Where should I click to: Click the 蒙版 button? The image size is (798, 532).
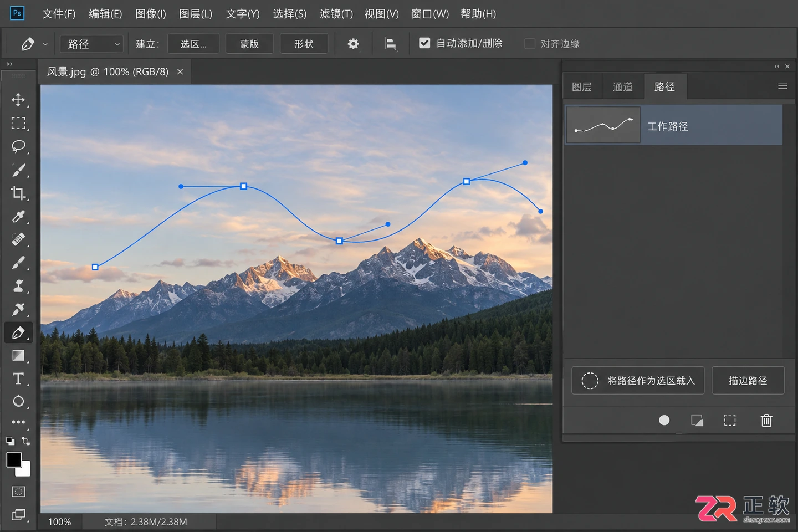pyautogui.click(x=249, y=44)
